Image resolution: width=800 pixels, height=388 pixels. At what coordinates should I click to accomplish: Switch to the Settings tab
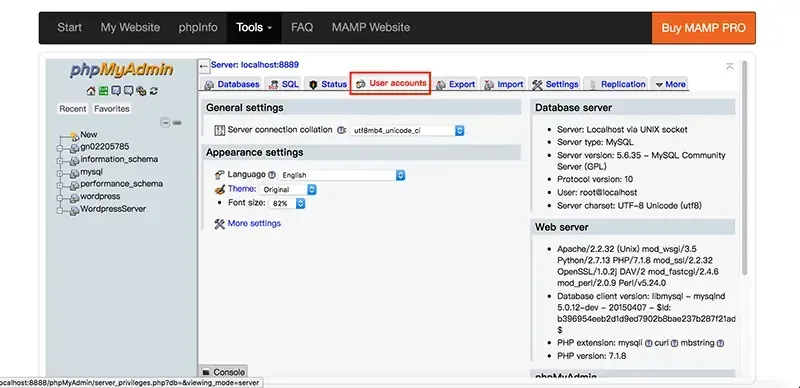point(555,84)
